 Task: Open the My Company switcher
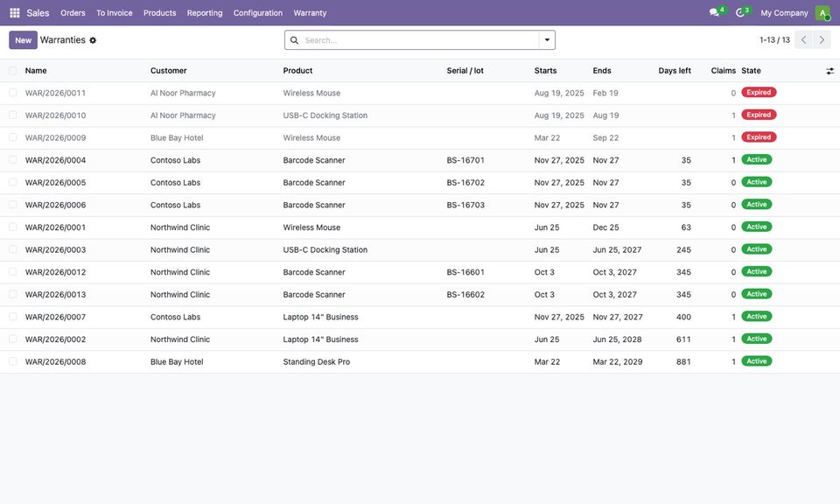coord(784,13)
